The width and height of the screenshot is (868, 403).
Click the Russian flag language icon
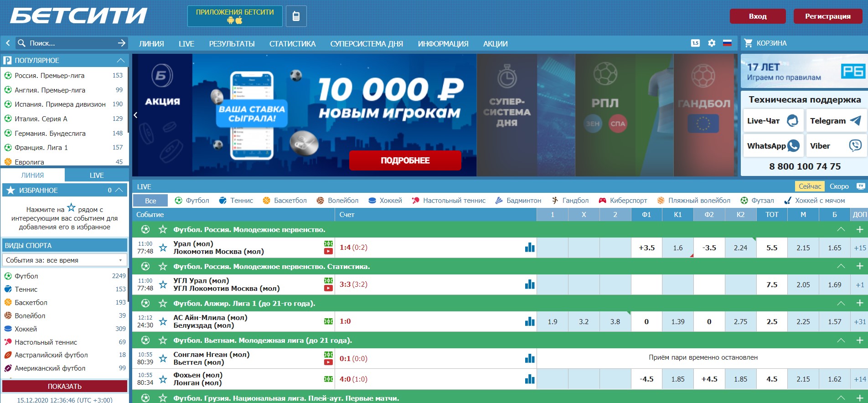727,43
